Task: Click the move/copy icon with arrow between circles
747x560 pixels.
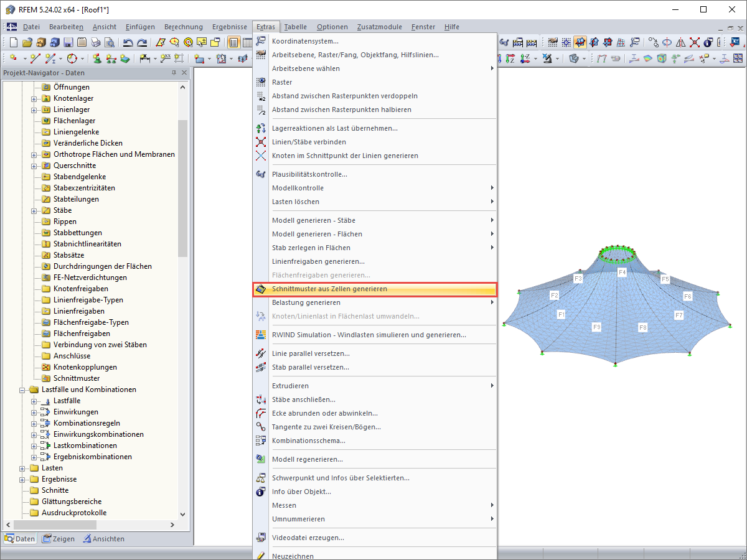Action: pos(653,42)
